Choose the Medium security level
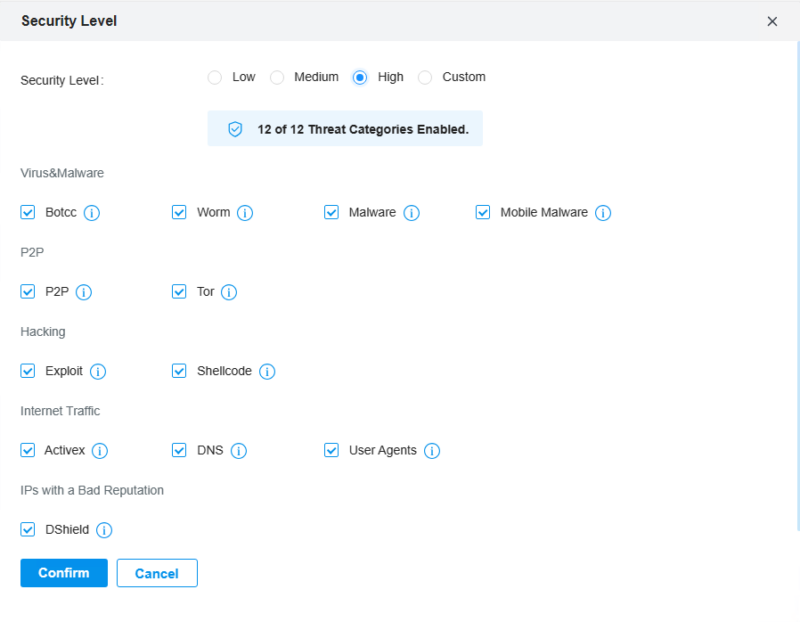 (x=277, y=76)
